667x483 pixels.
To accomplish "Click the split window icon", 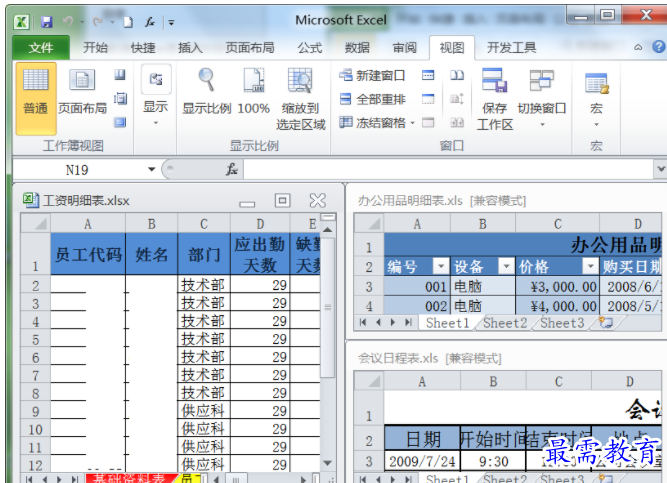I will [428, 75].
